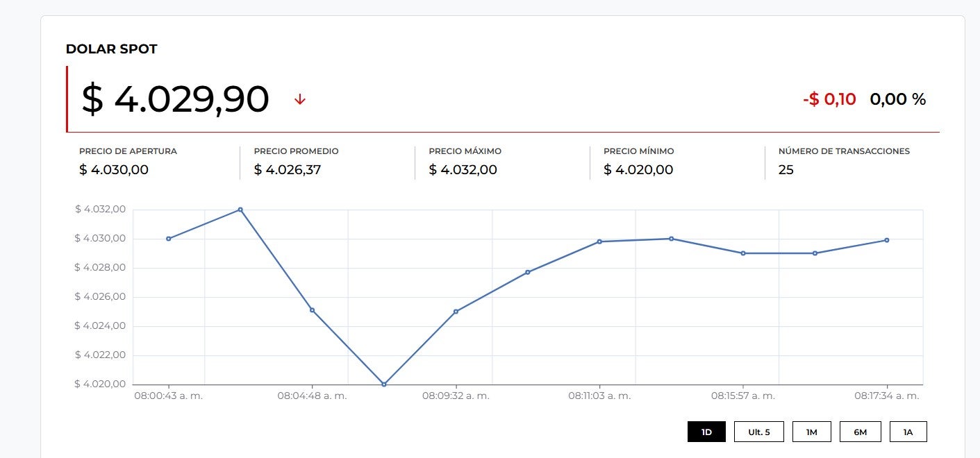Choose the 6M chart period
The height and width of the screenshot is (458, 980).
(860, 432)
